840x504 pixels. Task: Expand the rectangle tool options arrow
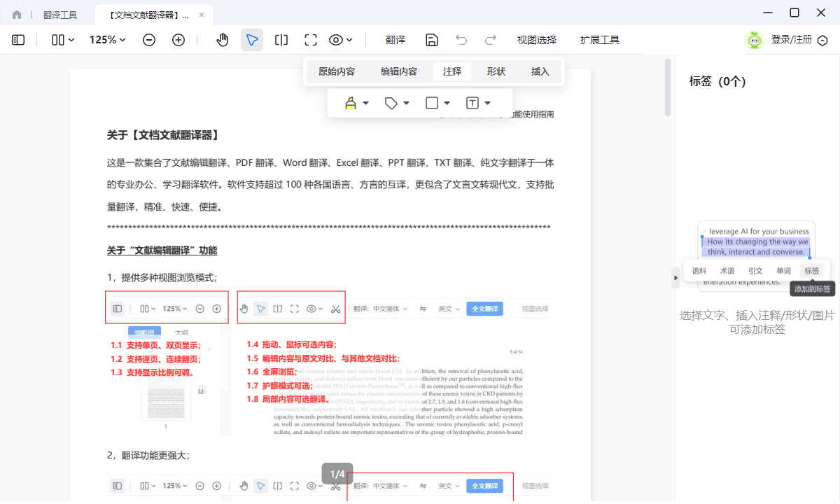pyautogui.click(x=447, y=103)
